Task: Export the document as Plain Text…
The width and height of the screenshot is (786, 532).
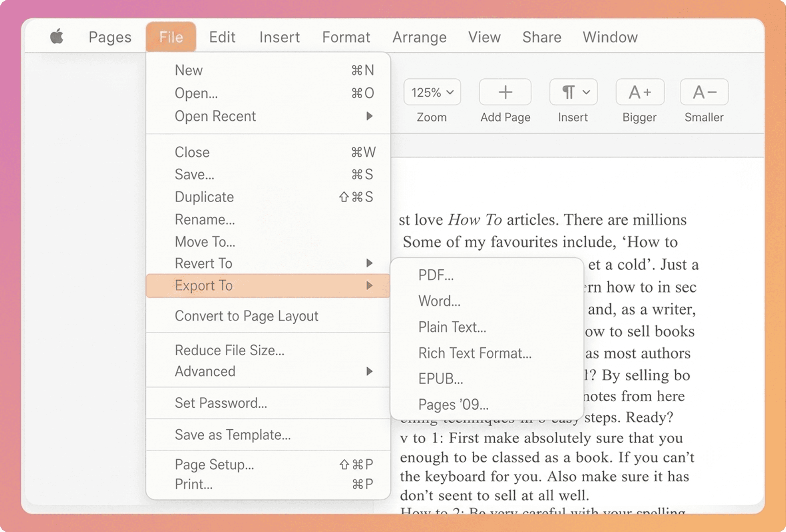Action: pyautogui.click(x=487, y=327)
